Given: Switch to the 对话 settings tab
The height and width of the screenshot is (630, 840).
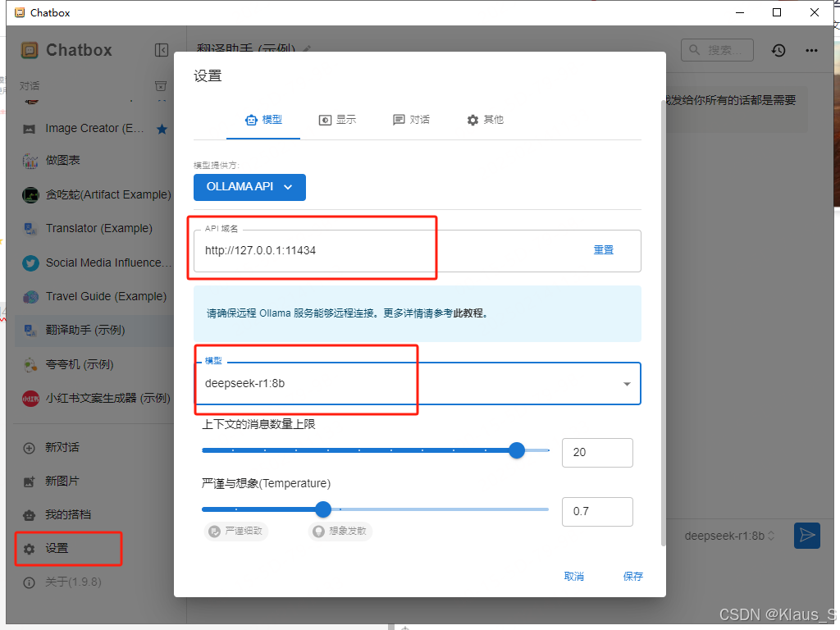Looking at the screenshot, I should point(411,120).
